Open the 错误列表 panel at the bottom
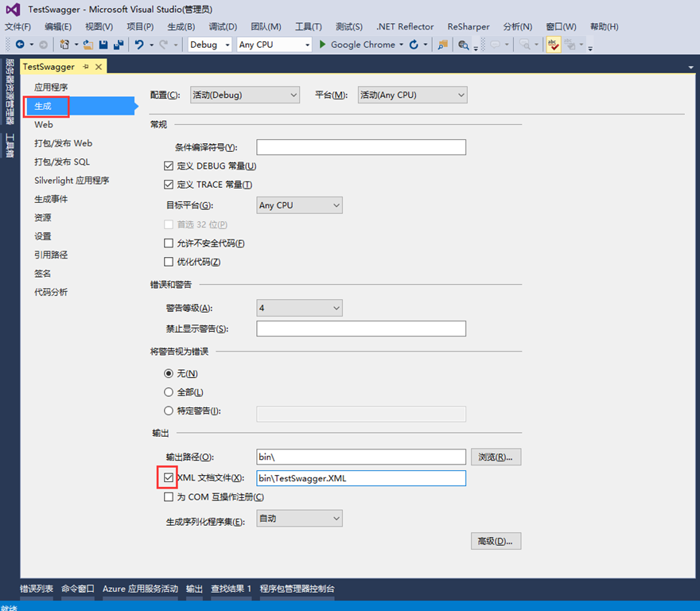Viewport: 700px width, 611px height. 37,590
